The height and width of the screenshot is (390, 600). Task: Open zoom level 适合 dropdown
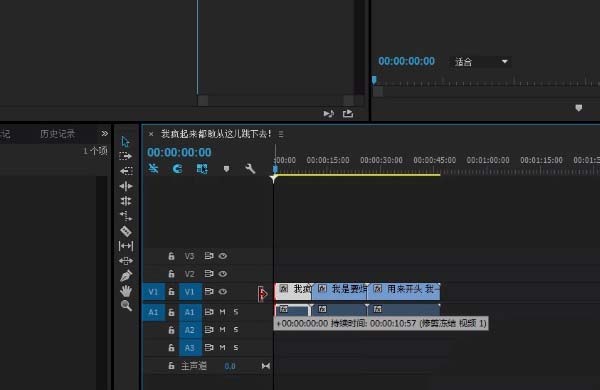[x=481, y=62]
